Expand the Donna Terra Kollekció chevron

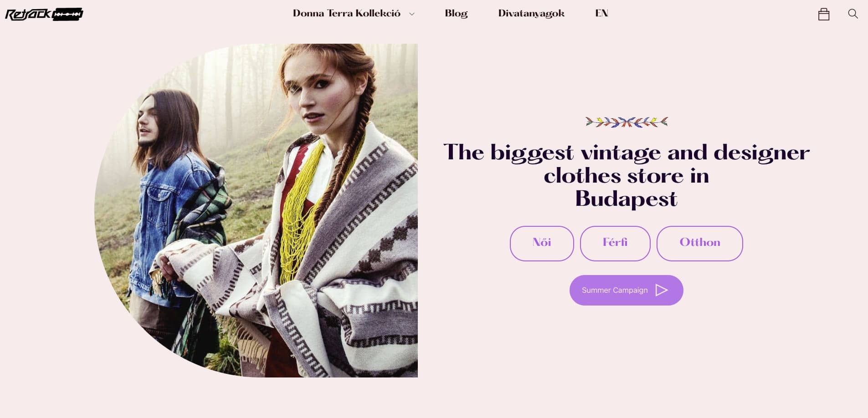pyautogui.click(x=412, y=14)
